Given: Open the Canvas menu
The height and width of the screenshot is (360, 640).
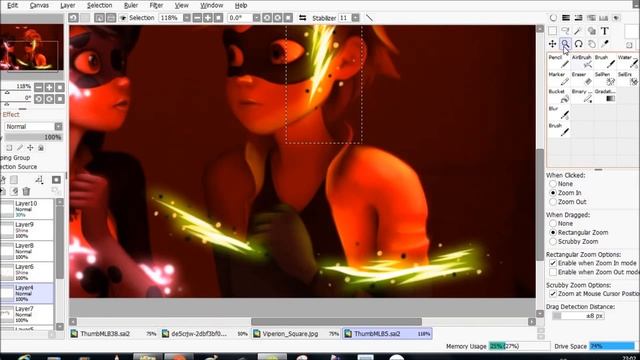Looking at the screenshot, I should pos(39,5).
